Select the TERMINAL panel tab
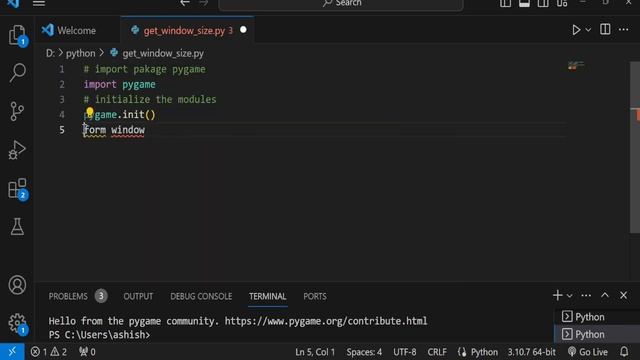Screen dimensions: 640x360 (x=268, y=296)
